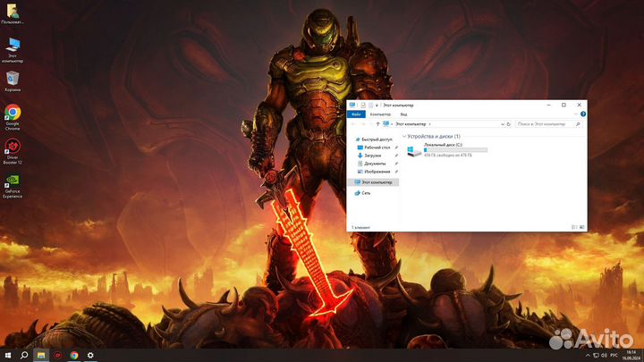This screenshot has width=644, height=362.
Task: Click the C: drive usage bar
Action: pyautogui.click(x=455, y=150)
